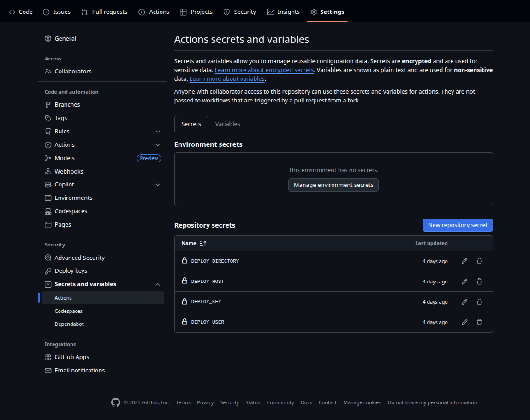Expand the Actions sidebar section
Image resolution: width=530 pixels, height=420 pixels.
click(x=158, y=144)
